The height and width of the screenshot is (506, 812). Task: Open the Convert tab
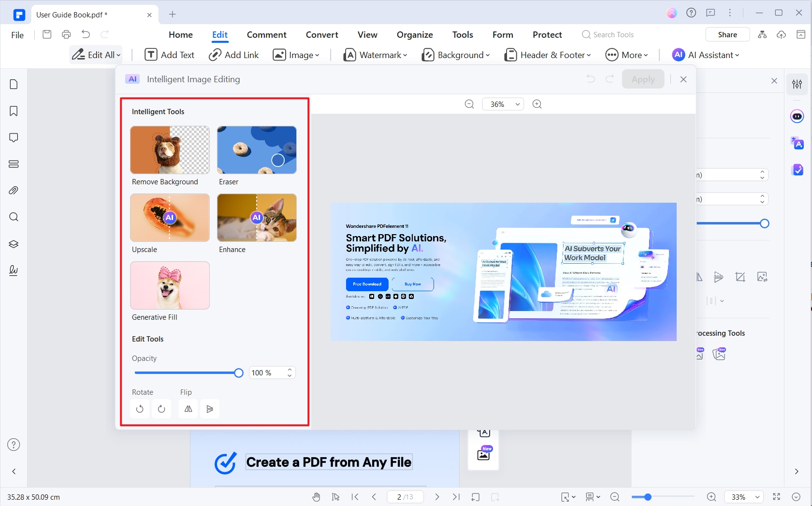322,35
